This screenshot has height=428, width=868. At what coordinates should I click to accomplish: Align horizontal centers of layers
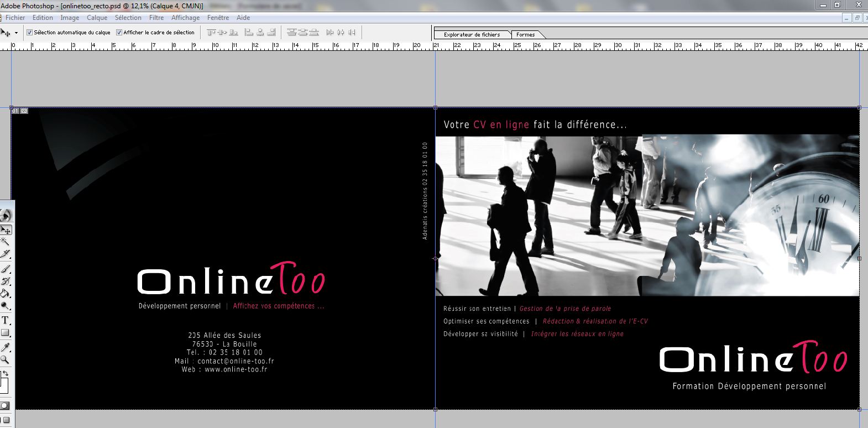tap(260, 33)
